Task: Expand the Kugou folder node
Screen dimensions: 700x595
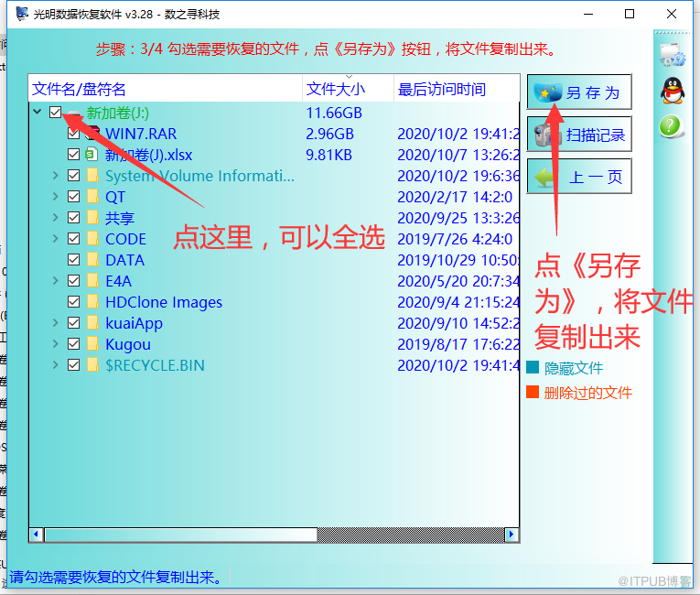Action: [55, 344]
